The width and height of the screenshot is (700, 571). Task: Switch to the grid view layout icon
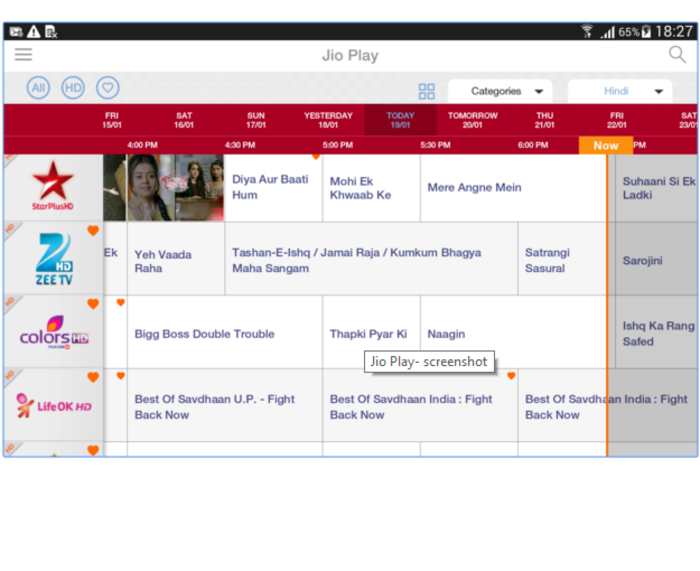tap(426, 91)
